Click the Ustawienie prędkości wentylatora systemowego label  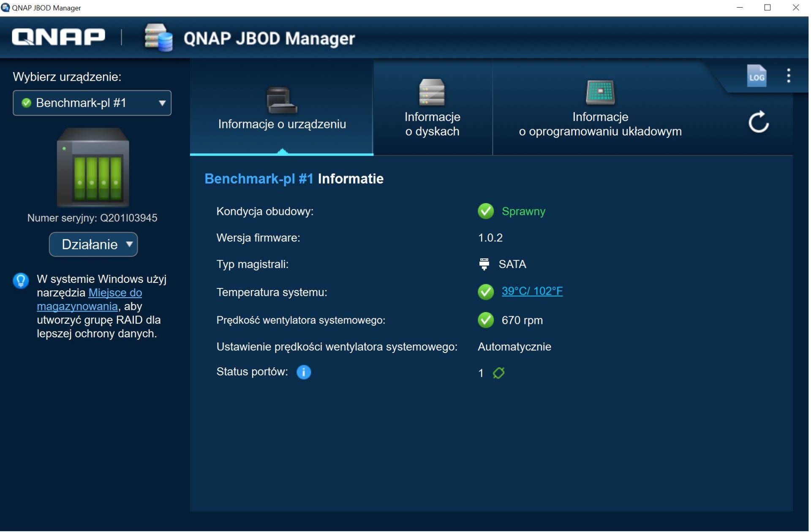point(337,347)
